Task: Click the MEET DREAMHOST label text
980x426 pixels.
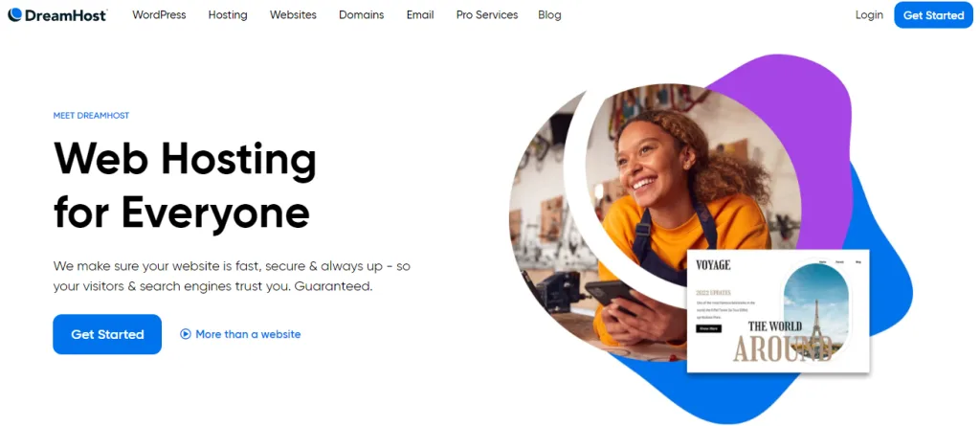Action: [x=91, y=116]
